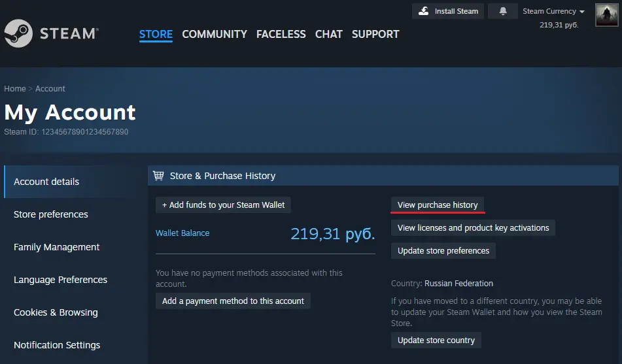
Task: Select Language Preferences in the sidebar
Action: tap(60, 280)
